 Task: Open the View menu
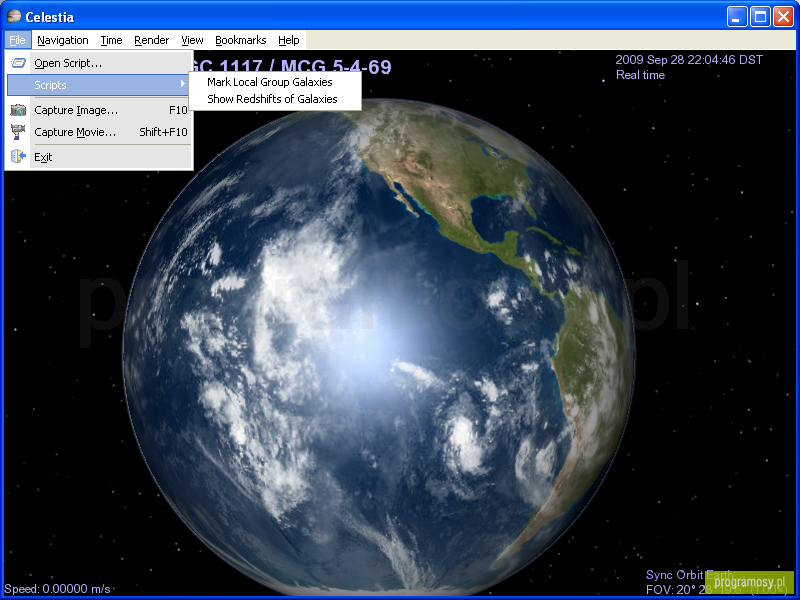tap(192, 40)
